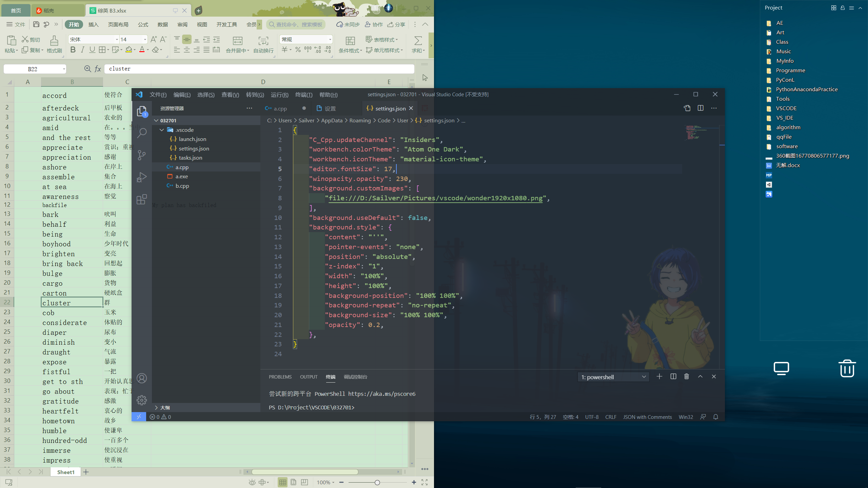The image size is (868, 488).
Task: Toggle underline formatting in the WPS ribbon
Action: coord(92,50)
